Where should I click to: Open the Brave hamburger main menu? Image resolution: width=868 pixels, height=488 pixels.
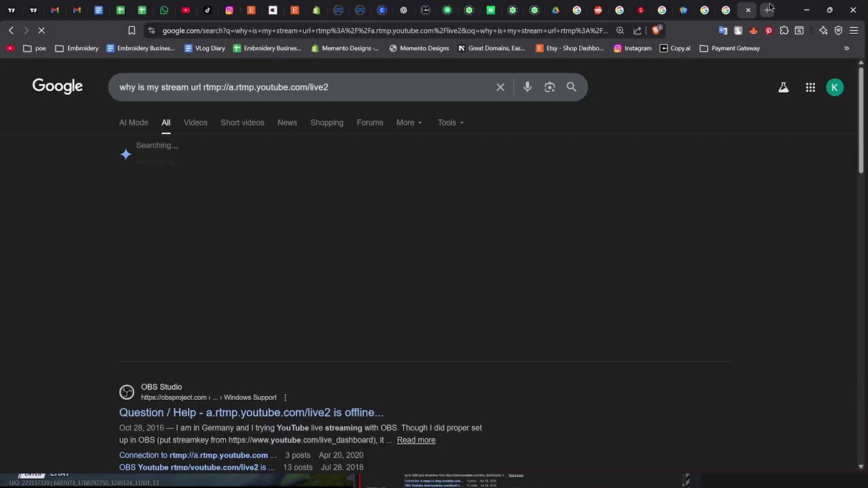pyautogui.click(x=854, y=30)
